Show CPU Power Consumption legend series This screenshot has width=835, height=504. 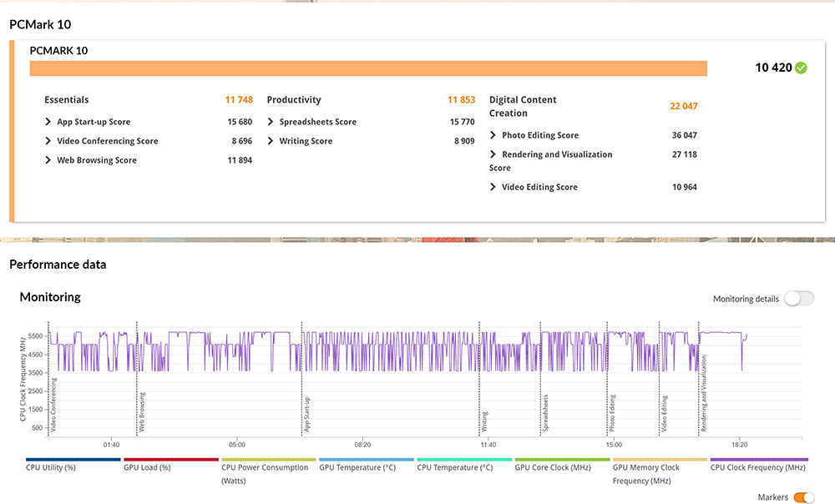point(265,467)
